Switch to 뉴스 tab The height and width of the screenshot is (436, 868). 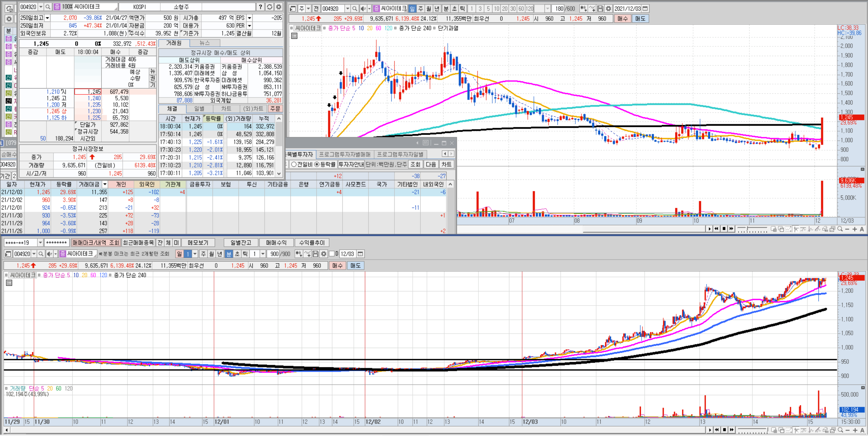click(205, 43)
